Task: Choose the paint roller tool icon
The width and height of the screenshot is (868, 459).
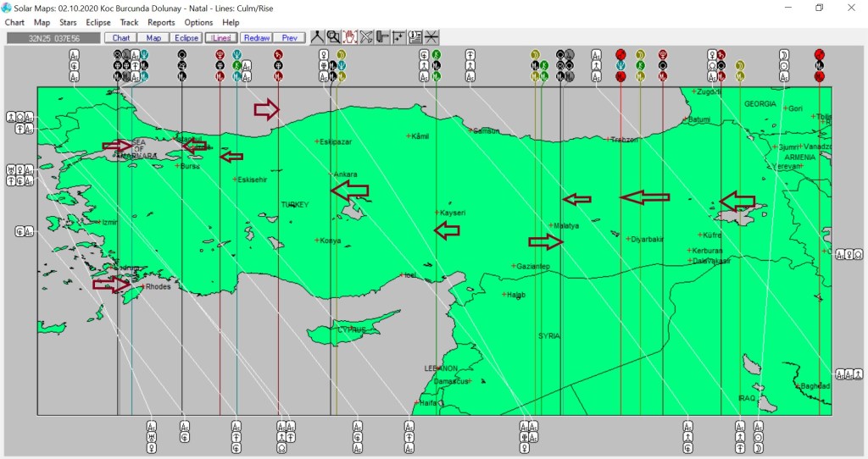Action: pos(382,37)
